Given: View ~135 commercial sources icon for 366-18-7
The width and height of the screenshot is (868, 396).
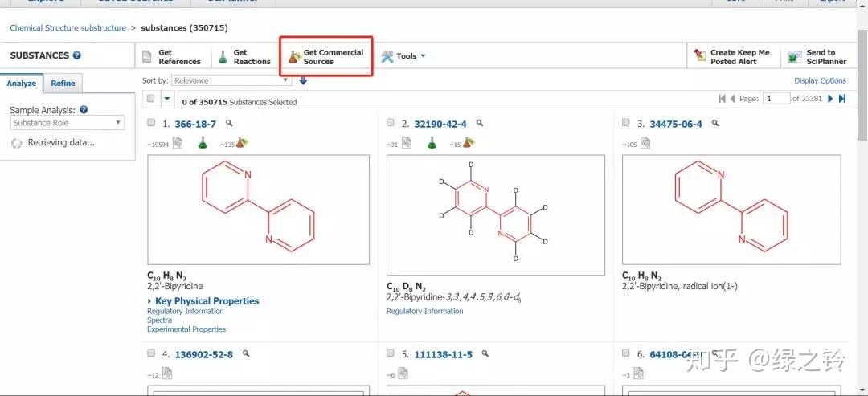Looking at the screenshot, I should point(242,143).
